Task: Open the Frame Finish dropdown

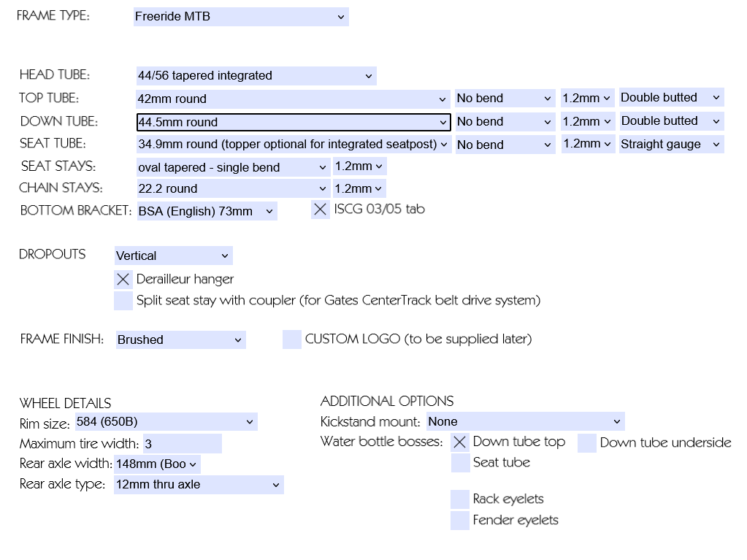Action: tap(180, 340)
